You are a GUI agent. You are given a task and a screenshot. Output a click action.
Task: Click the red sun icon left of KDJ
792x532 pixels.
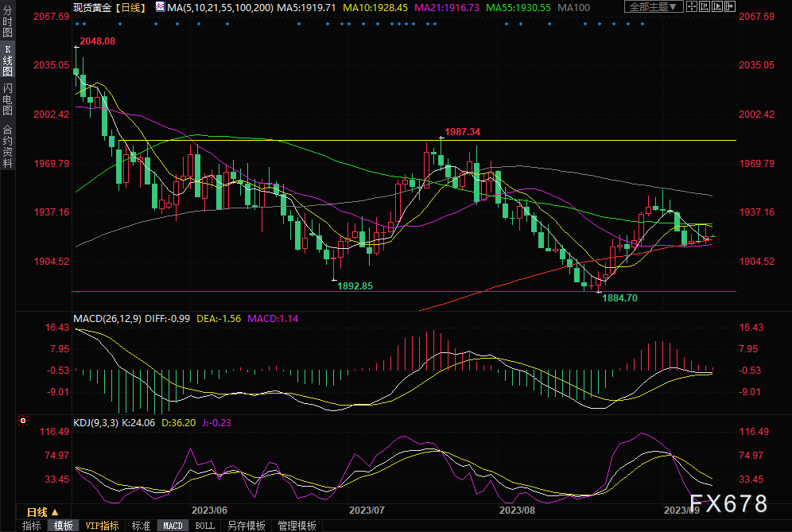(23, 421)
